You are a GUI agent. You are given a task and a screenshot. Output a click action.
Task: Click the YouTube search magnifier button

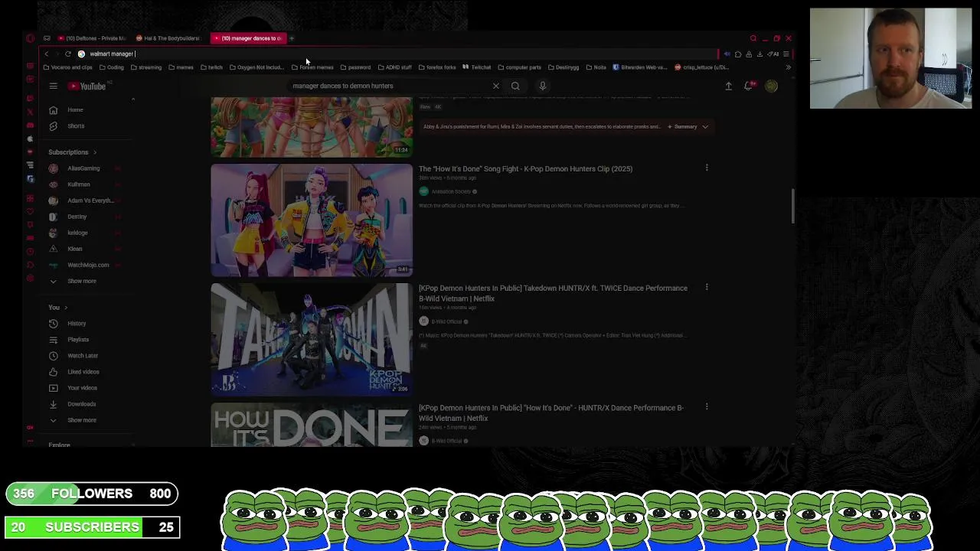(515, 86)
